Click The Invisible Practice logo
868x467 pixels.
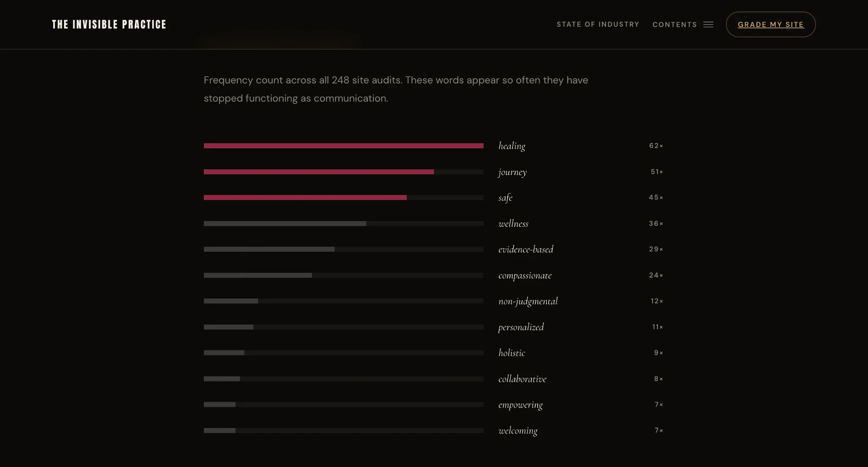click(109, 25)
